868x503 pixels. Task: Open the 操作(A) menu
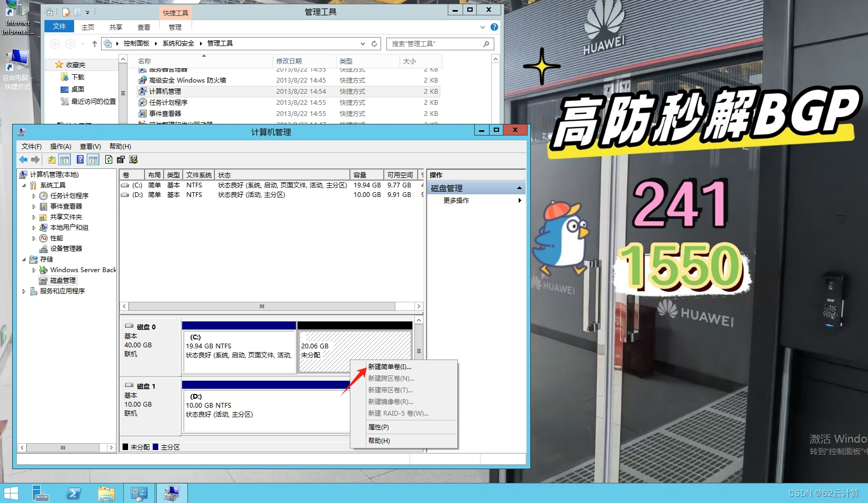point(61,146)
